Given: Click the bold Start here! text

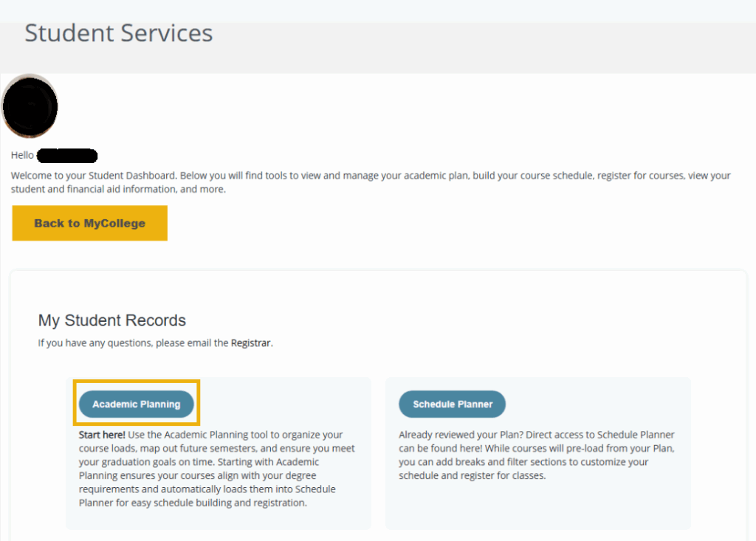Looking at the screenshot, I should pos(102,435).
